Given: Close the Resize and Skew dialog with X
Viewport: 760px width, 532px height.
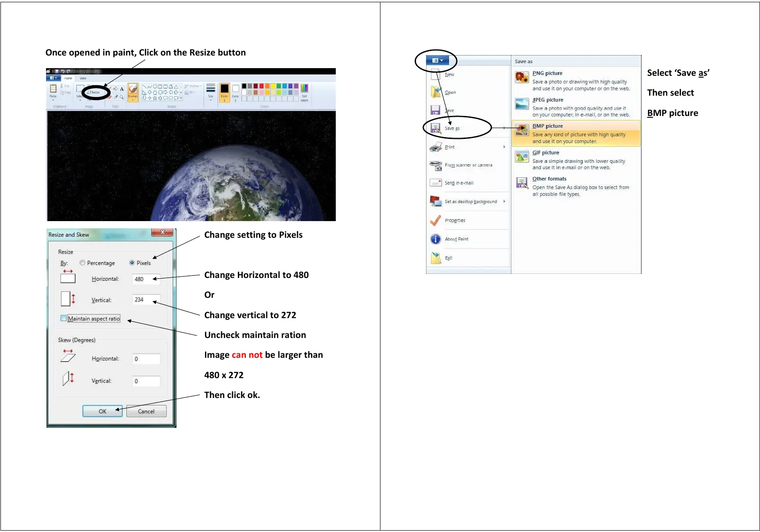Looking at the screenshot, I should pos(162,232).
